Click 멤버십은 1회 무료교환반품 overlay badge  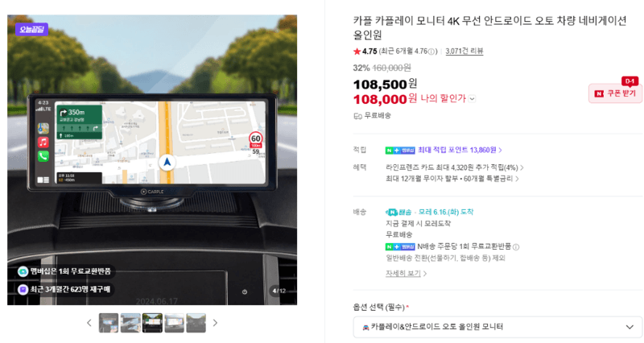coord(65,271)
